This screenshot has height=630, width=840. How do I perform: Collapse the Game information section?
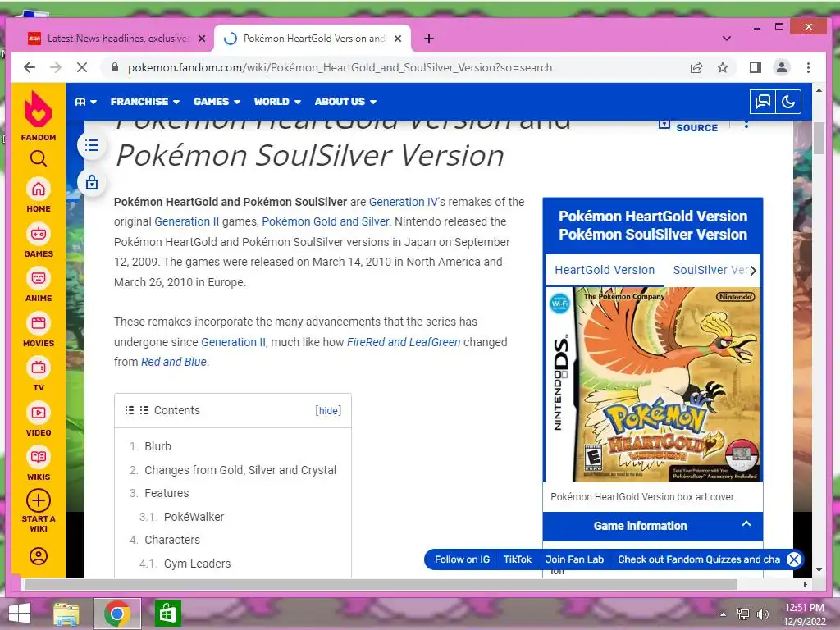pyautogui.click(x=746, y=524)
